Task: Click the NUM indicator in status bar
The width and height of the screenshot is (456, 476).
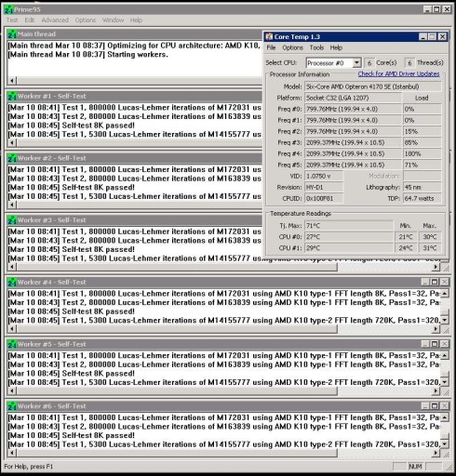Action: (x=415, y=467)
